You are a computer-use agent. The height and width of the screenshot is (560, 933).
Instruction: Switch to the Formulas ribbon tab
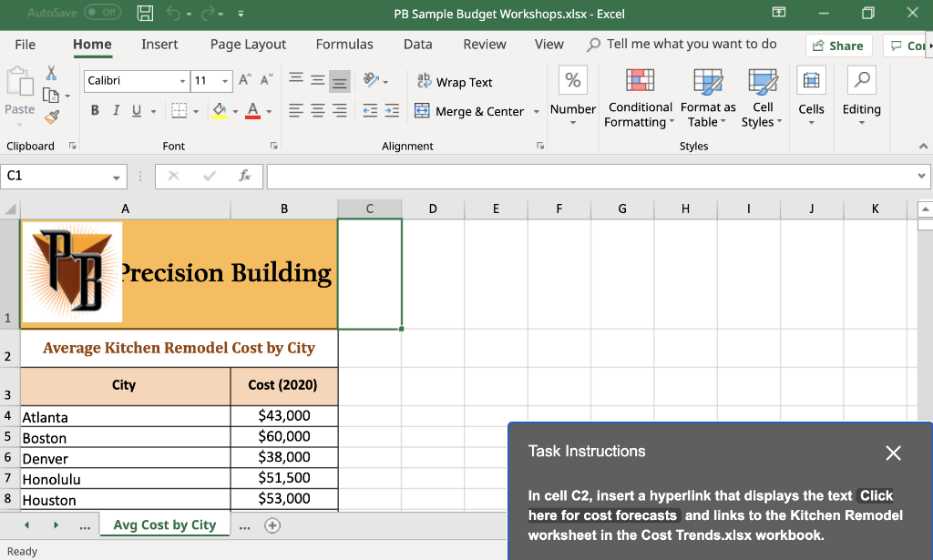344,44
